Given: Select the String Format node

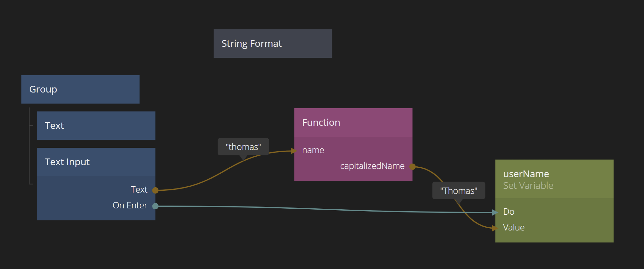Looking at the screenshot, I should click(272, 44).
